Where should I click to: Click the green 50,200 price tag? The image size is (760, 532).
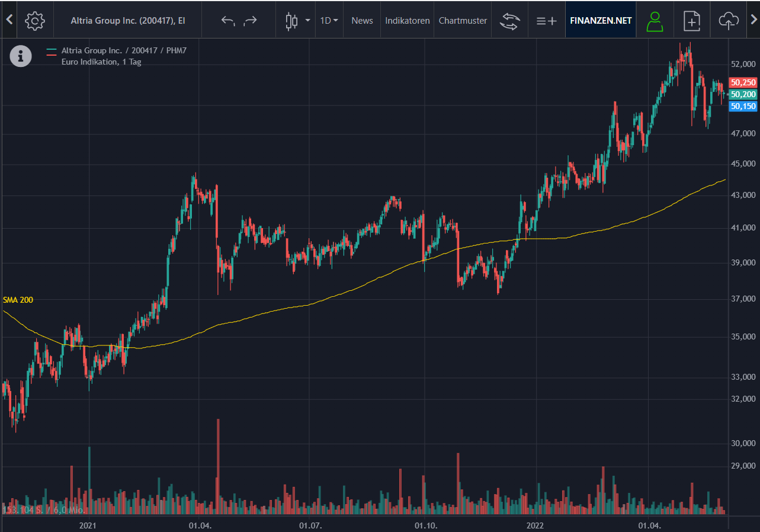(743, 95)
